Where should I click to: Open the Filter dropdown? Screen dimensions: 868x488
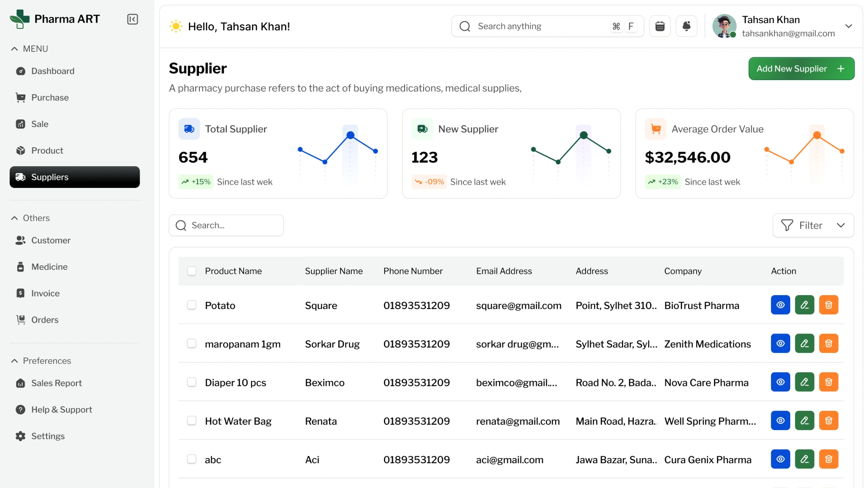(x=813, y=225)
